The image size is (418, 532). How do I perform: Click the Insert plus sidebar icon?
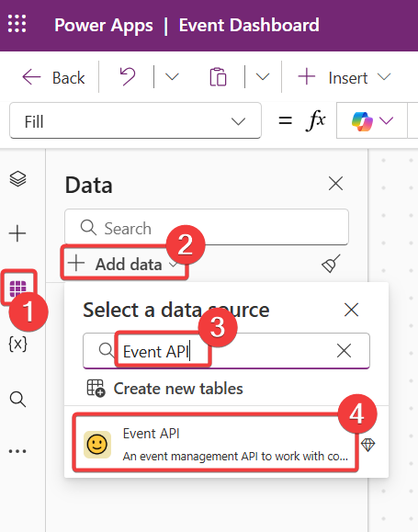pyautogui.click(x=17, y=233)
